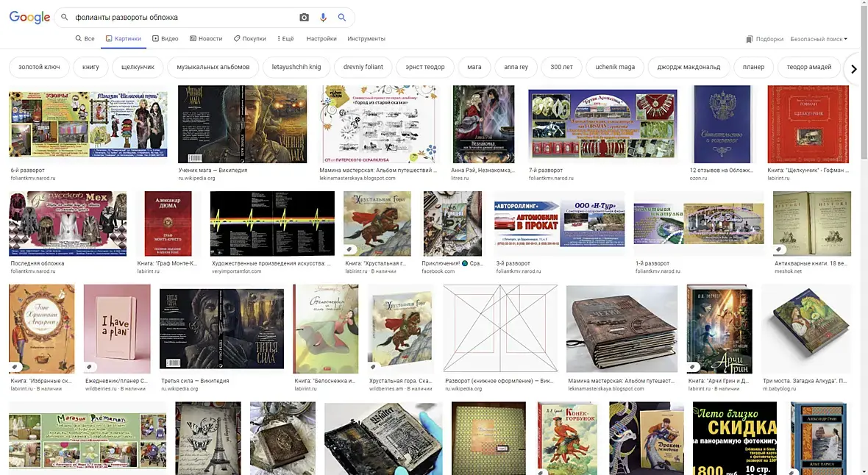
Task: Click the search query input field
Action: coord(182,17)
